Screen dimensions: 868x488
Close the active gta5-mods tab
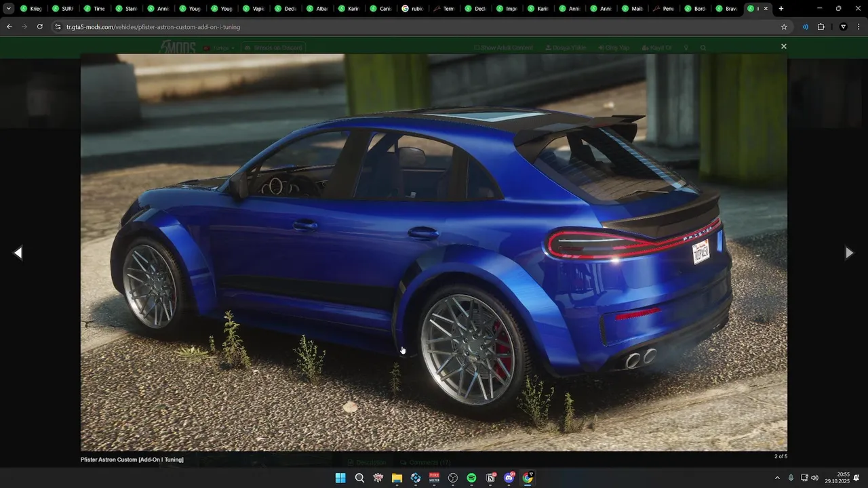(x=766, y=9)
